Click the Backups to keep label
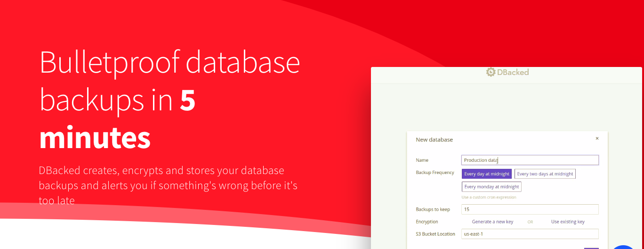644x249 pixels. [x=433, y=209]
